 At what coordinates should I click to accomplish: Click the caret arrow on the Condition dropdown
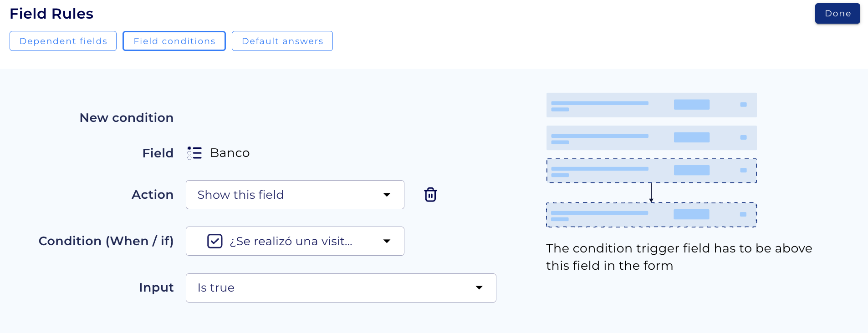[x=387, y=241]
